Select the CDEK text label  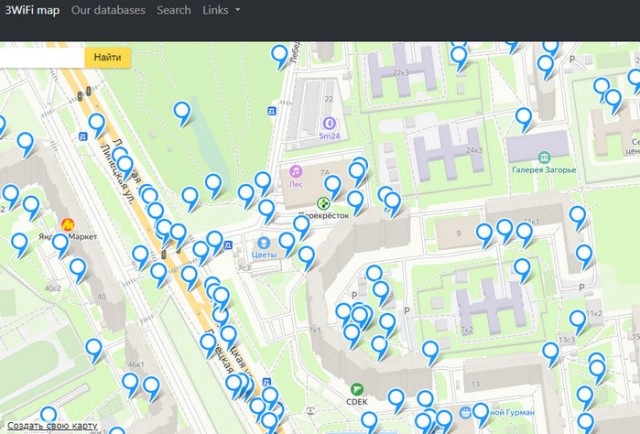357,402
